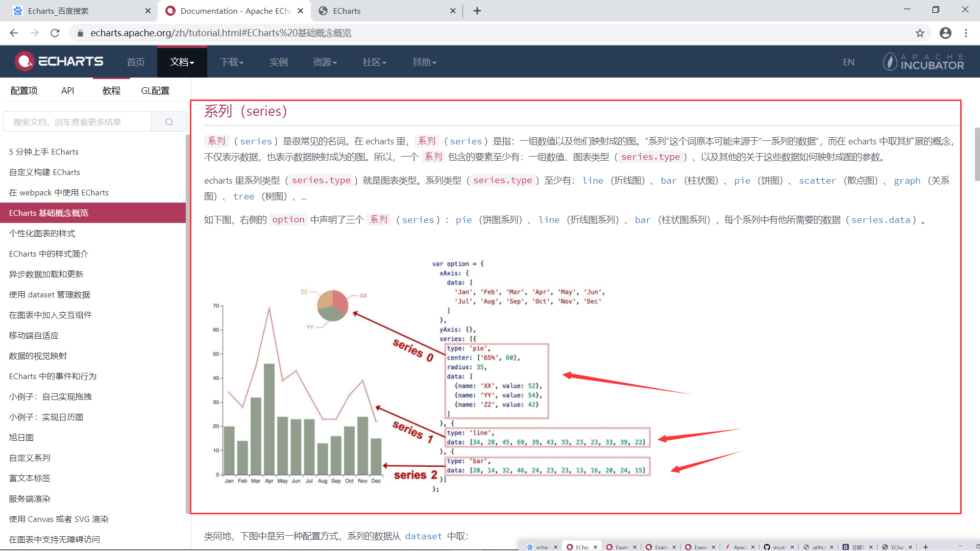The width and height of the screenshot is (980, 551).
Task: Open a new browser tab
Action: (477, 11)
